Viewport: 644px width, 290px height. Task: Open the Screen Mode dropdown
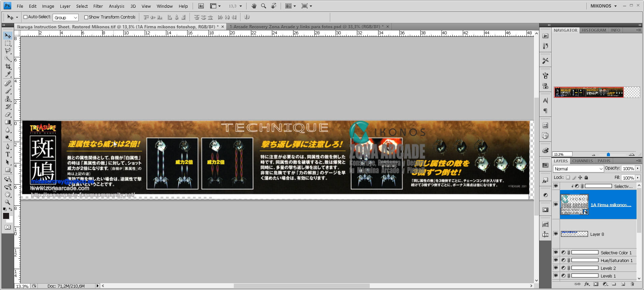(x=306, y=6)
